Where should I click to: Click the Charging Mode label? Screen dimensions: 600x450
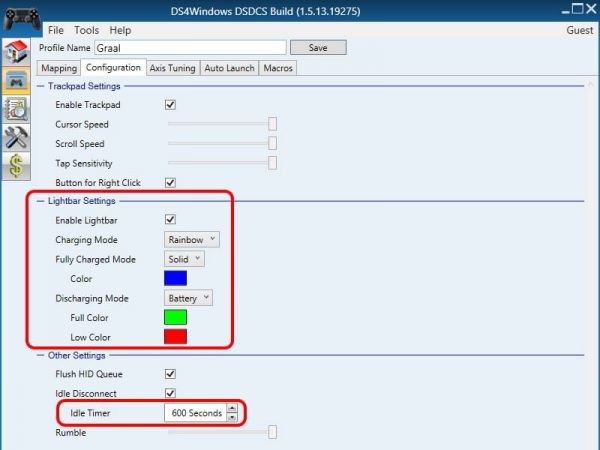click(86, 240)
